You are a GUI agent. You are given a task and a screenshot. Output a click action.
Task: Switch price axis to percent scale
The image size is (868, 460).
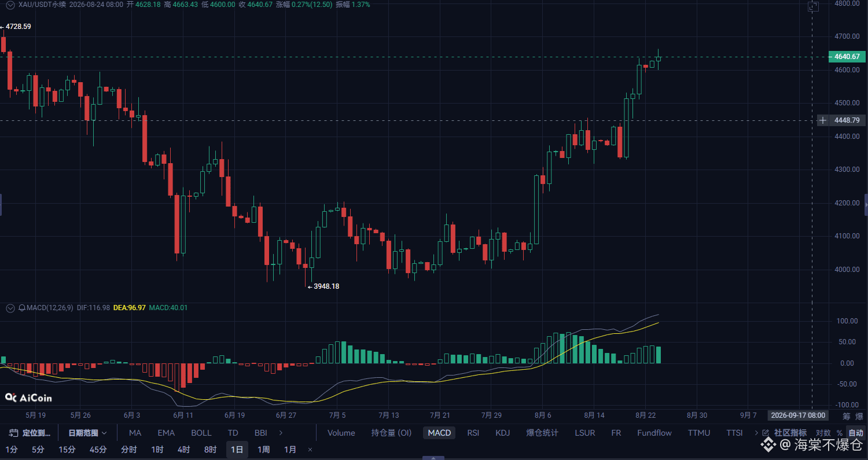click(839, 433)
